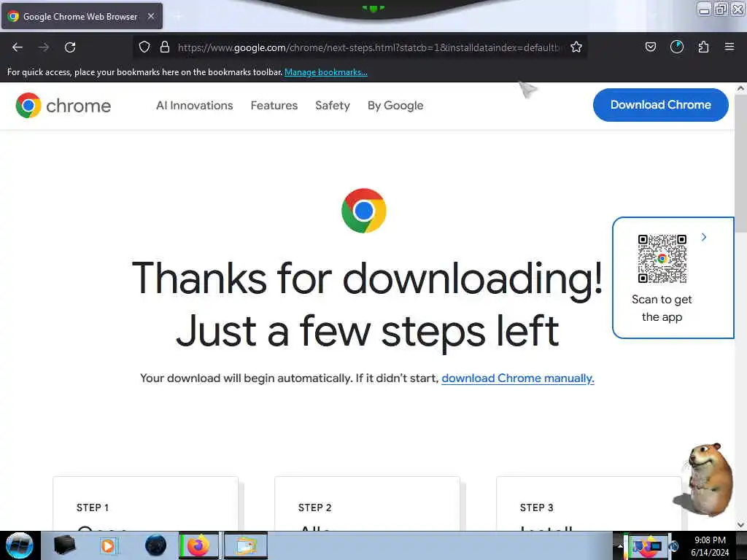Click the page scrollbar up arrow
The width and height of the screenshot is (747, 560).
point(741,88)
